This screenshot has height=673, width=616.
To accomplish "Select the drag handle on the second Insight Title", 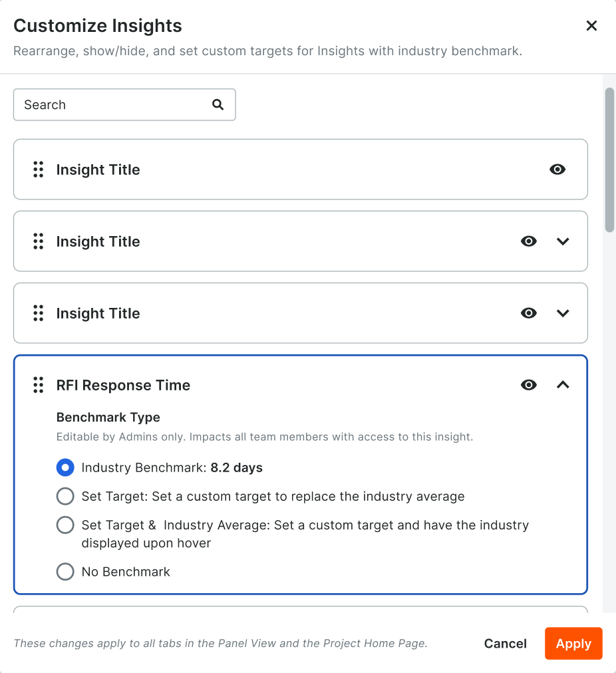I will pos(38,241).
